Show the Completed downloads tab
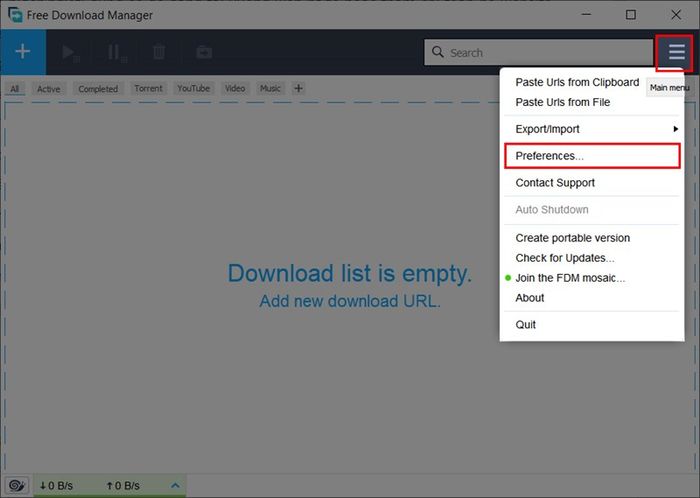 click(x=98, y=89)
